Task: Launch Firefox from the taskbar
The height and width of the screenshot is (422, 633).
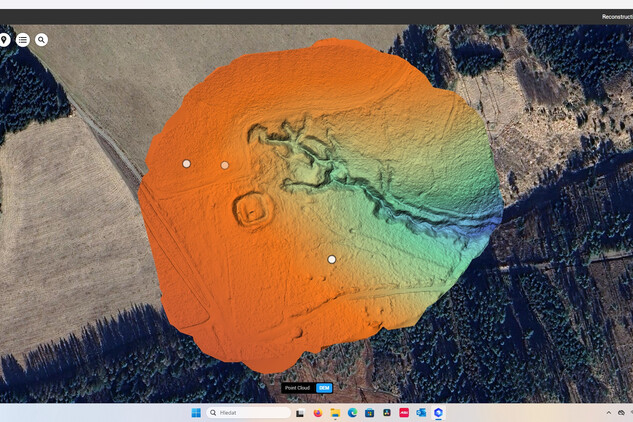Action: 318,412
